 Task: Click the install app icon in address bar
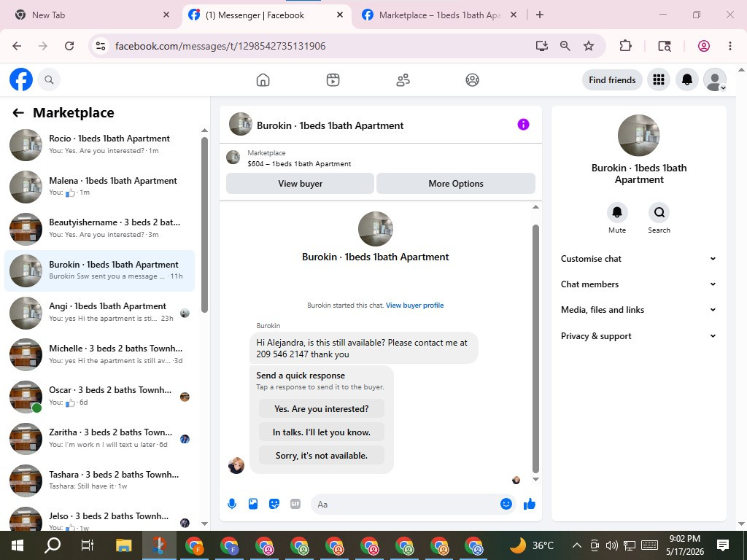click(542, 46)
